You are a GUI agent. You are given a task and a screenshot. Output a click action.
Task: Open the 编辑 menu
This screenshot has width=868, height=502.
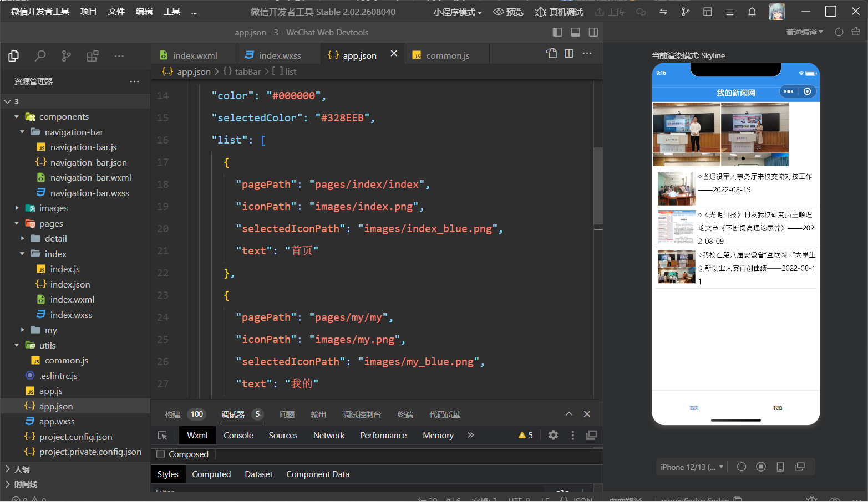pyautogui.click(x=144, y=12)
